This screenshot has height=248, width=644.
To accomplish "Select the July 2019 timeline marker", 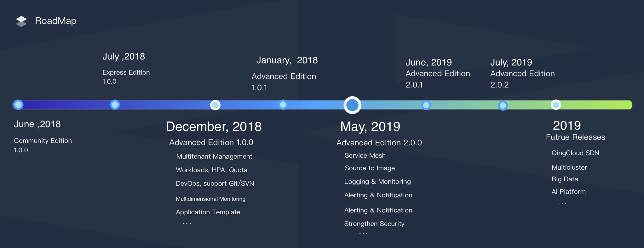I will point(503,105).
